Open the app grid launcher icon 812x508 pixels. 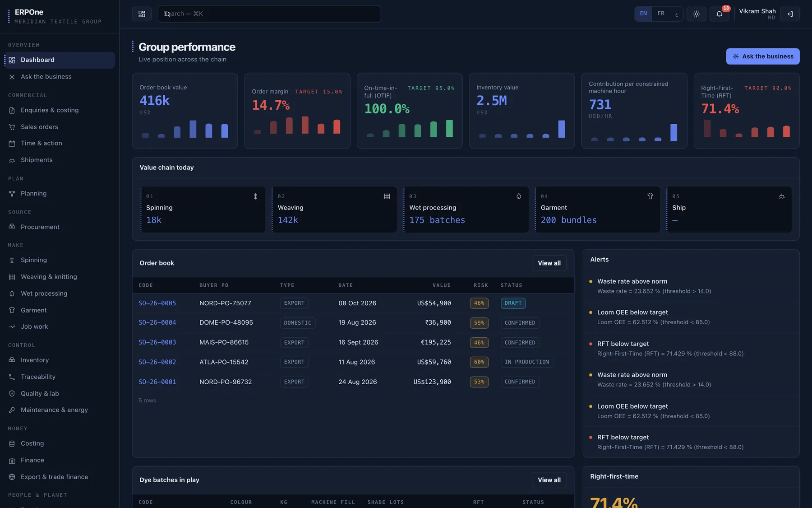coord(142,14)
